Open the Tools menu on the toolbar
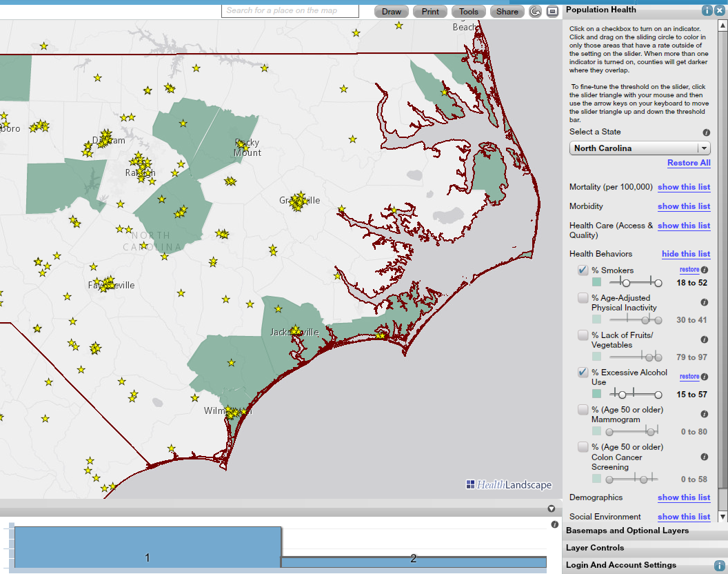728x574 pixels. tap(468, 12)
